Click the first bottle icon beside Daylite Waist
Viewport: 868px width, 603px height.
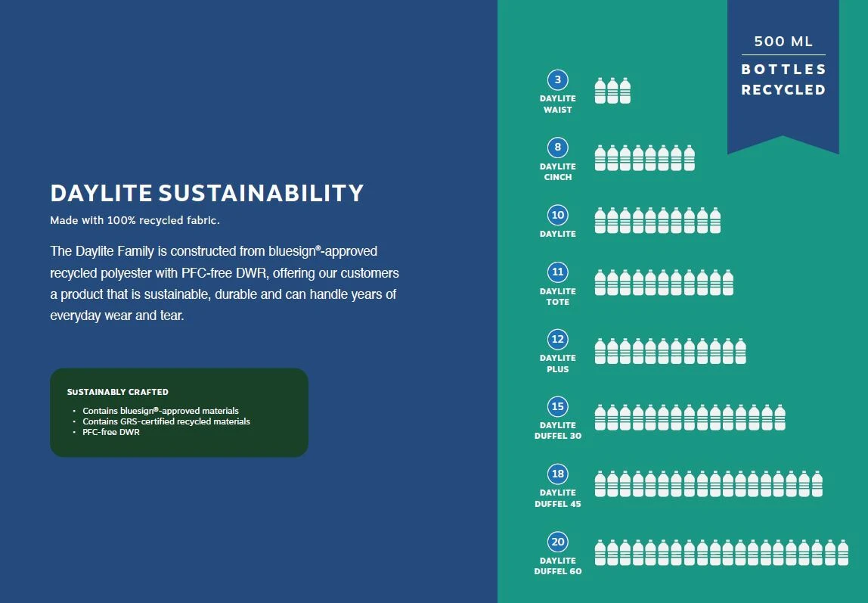coord(600,91)
